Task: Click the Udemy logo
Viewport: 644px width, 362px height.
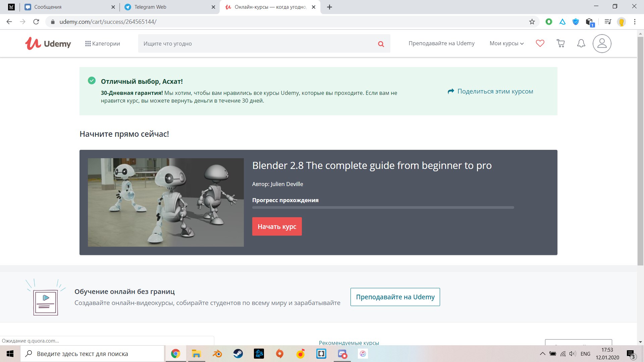Action: pos(48,44)
